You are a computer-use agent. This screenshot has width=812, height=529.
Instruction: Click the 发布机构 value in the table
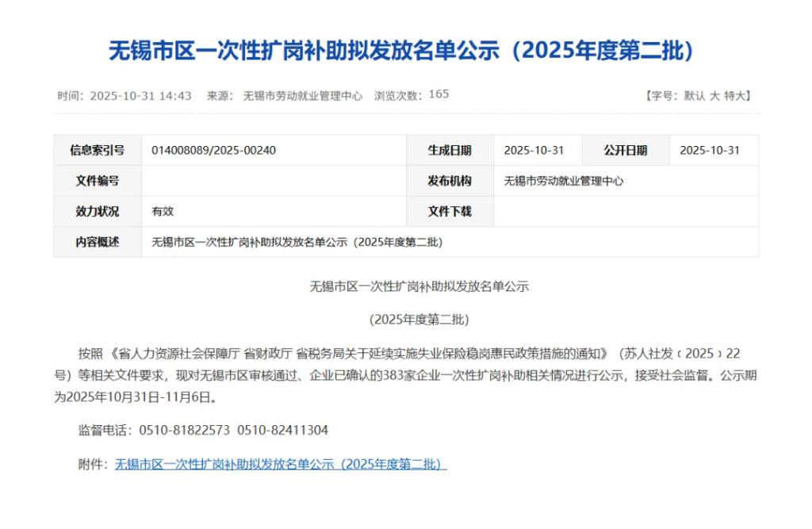point(564,181)
